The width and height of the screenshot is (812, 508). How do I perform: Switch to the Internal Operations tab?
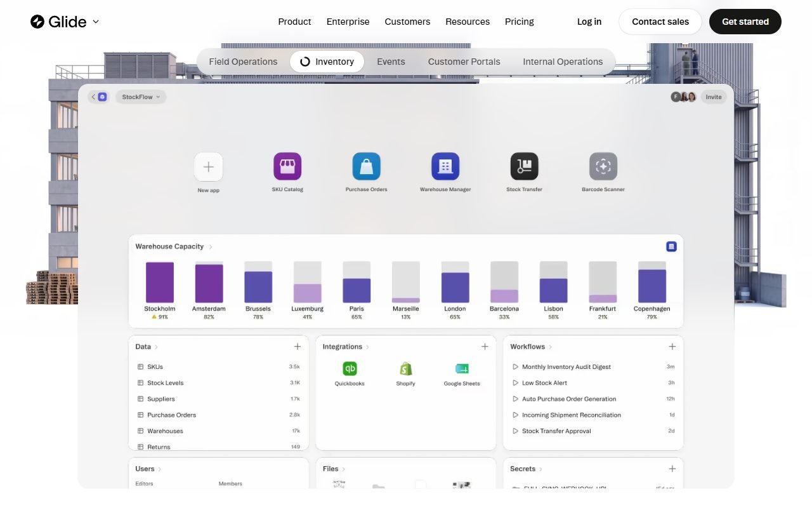(x=563, y=62)
